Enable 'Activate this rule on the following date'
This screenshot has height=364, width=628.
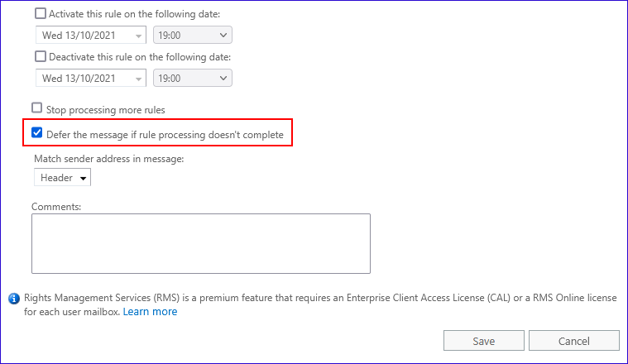click(x=41, y=14)
